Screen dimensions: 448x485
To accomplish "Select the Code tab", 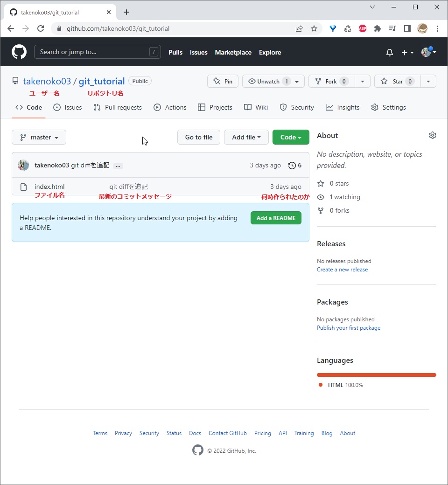I will pos(28,107).
